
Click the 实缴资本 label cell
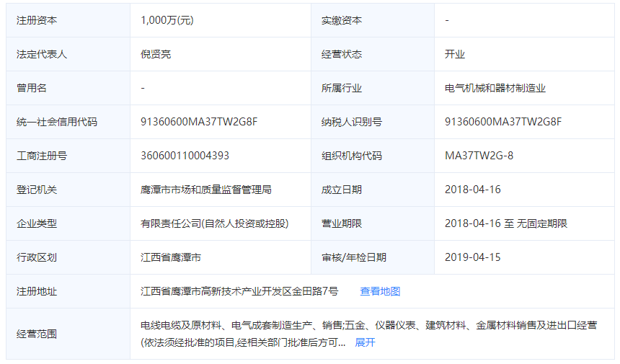[342, 20]
